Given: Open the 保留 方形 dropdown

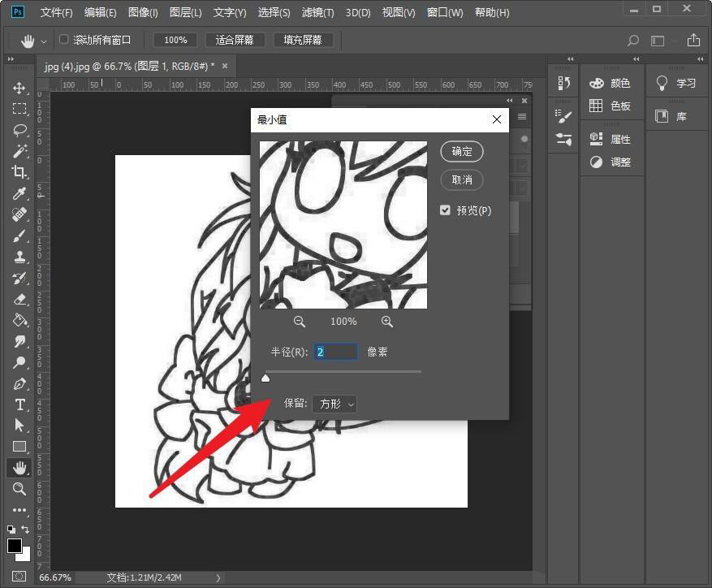Looking at the screenshot, I should point(334,404).
